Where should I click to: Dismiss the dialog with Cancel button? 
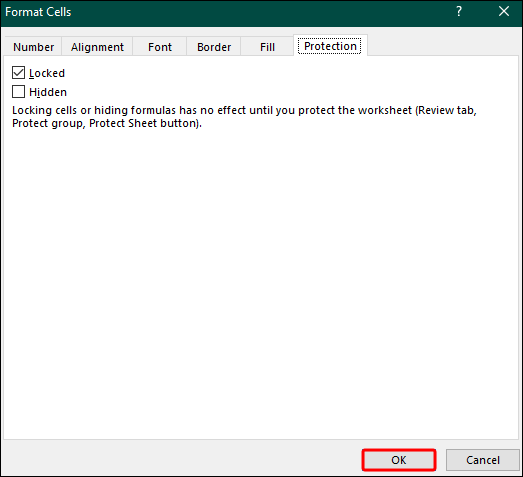coord(483,460)
